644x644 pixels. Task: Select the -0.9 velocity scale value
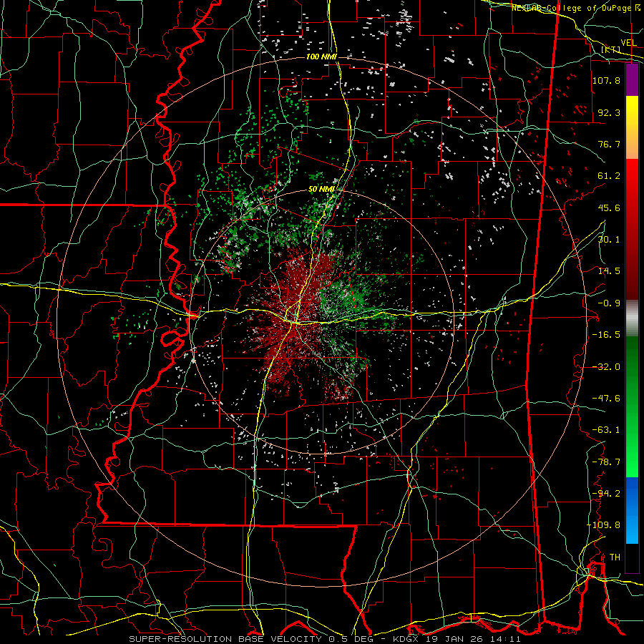coord(609,303)
